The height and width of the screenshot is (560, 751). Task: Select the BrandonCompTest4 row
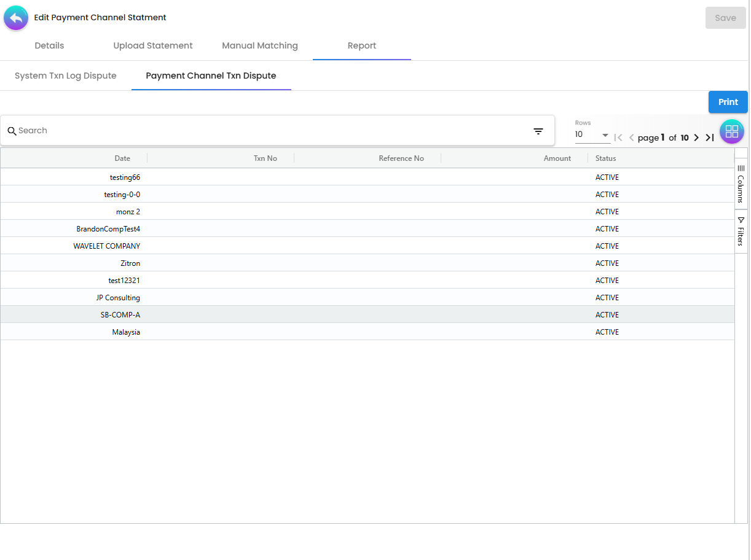[x=368, y=228]
